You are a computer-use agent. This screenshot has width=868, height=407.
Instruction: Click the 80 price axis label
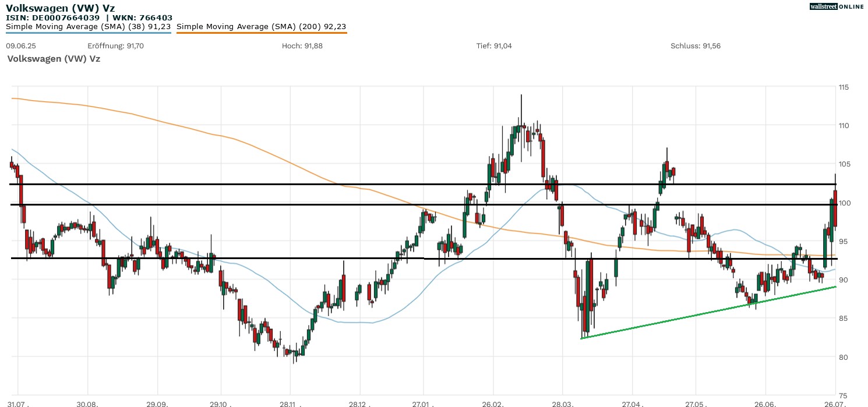[x=842, y=357]
